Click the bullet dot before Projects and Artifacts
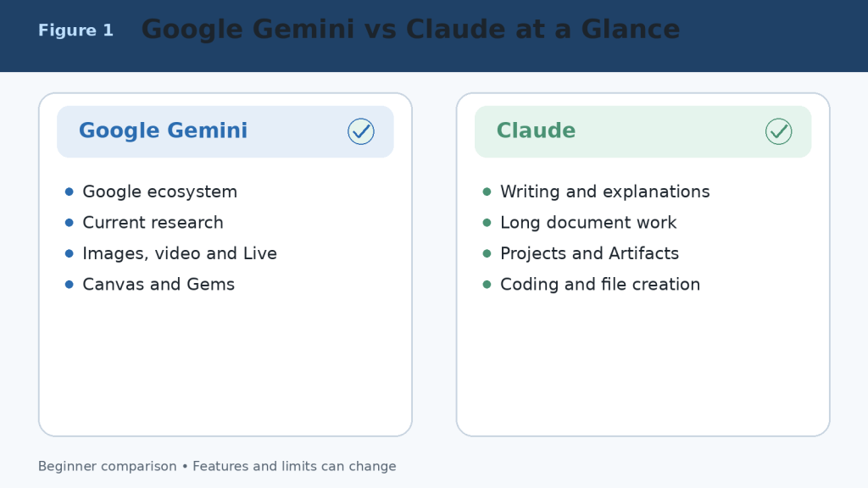This screenshot has height=488, width=868. [x=487, y=253]
